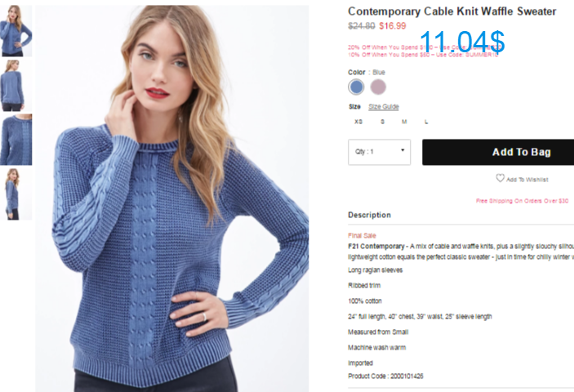
Task: Choose size L
Action: tap(426, 122)
